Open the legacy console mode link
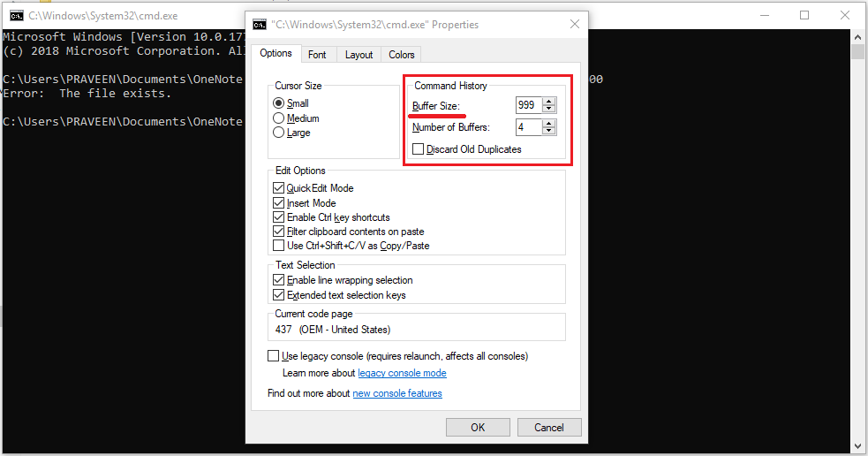The height and width of the screenshot is (456, 868). (x=402, y=373)
